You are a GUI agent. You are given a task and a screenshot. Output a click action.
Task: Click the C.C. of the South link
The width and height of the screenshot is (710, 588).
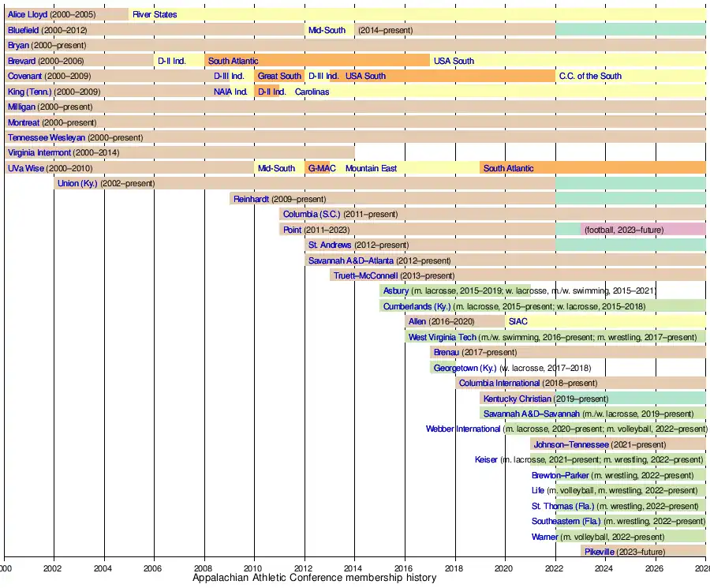pyautogui.click(x=590, y=76)
